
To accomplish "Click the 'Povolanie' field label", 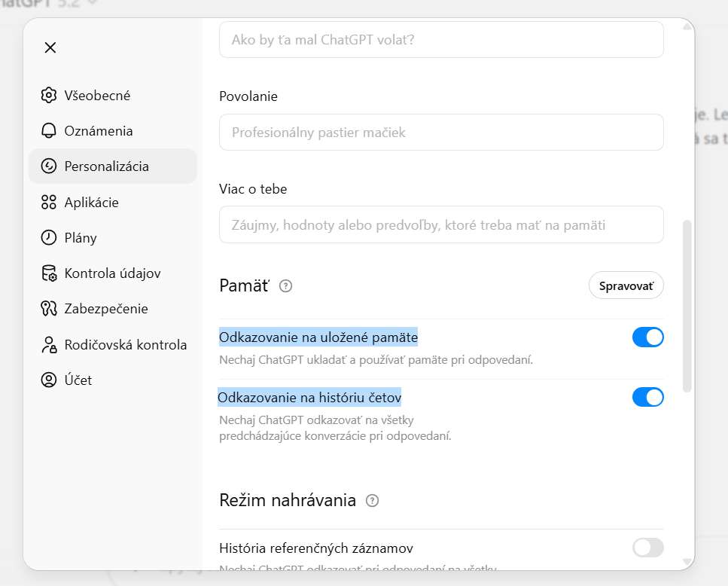I will [248, 96].
